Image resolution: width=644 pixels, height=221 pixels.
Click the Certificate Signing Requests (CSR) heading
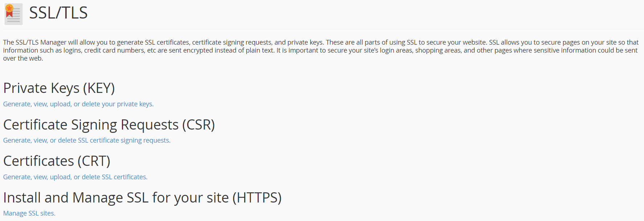click(x=109, y=125)
